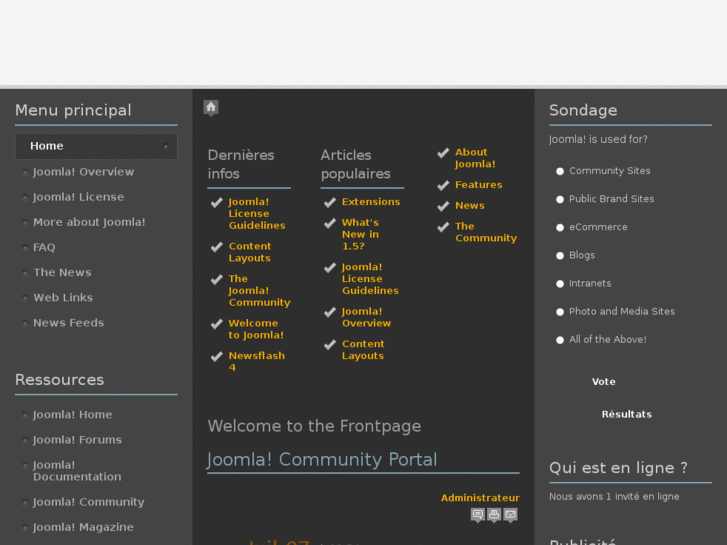Image resolution: width=727 pixels, height=545 pixels.
Task: Click the Dernières infos heading
Action: [241, 164]
